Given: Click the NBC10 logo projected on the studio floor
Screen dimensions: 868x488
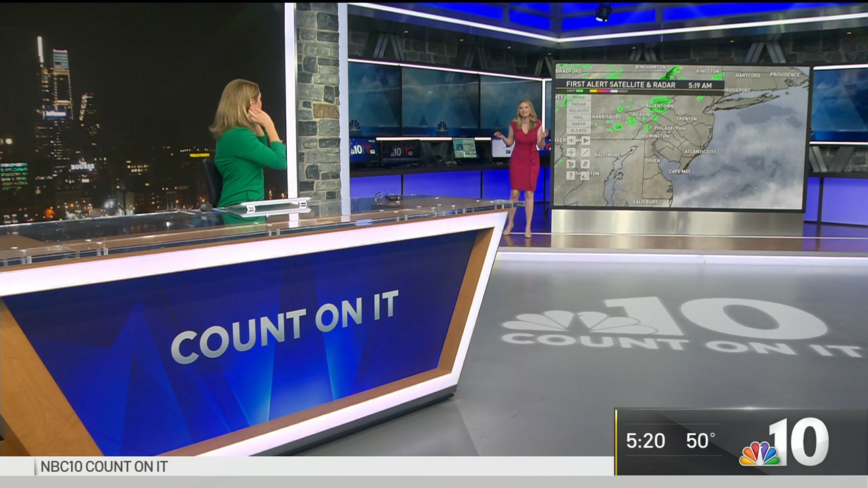Looking at the screenshot, I should tap(682, 327).
